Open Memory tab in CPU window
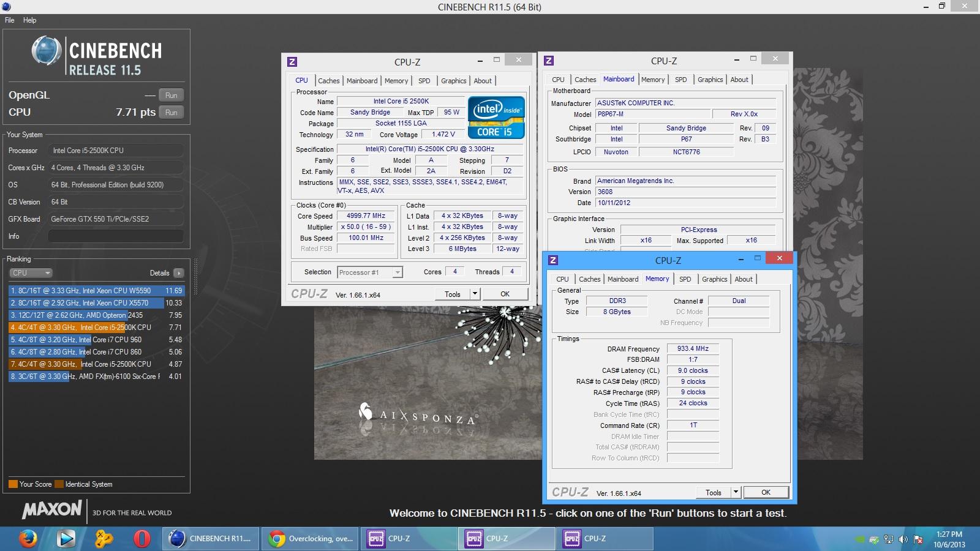The image size is (980, 551). click(x=396, y=81)
